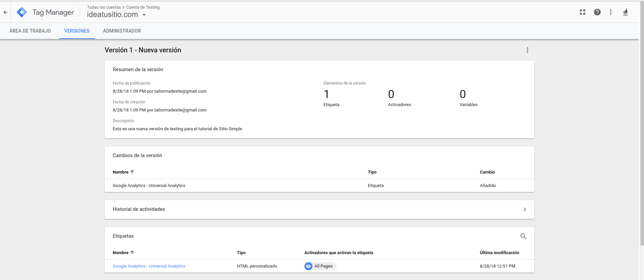Expand ideatusitio.com container dropdown
Viewport: 644px width, 280px height.
[144, 15]
